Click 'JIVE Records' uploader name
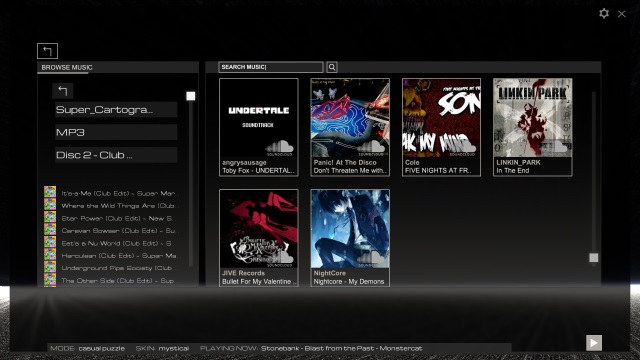640x360 pixels. pos(243,273)
